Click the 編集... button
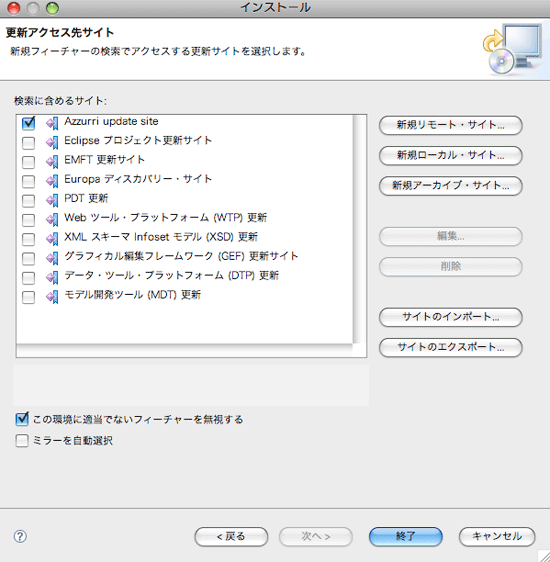550x562 pixels. (x=450, y=236)
